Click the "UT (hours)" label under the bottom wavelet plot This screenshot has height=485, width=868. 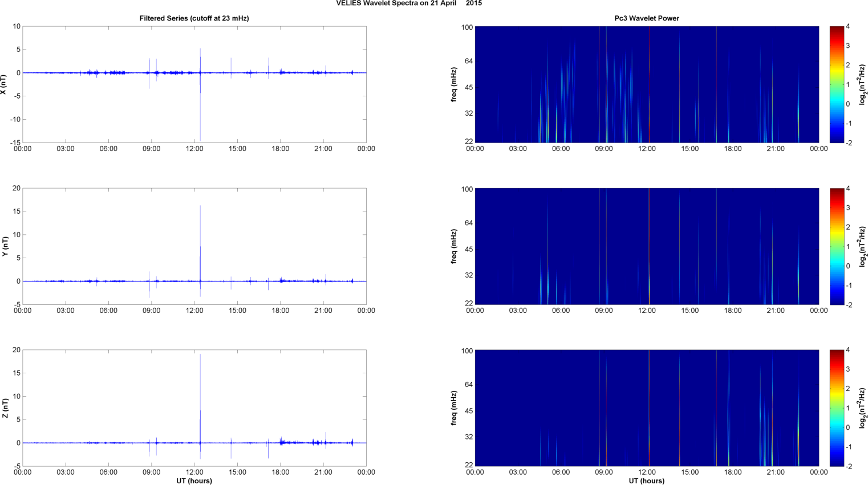[x=647, y=481]
